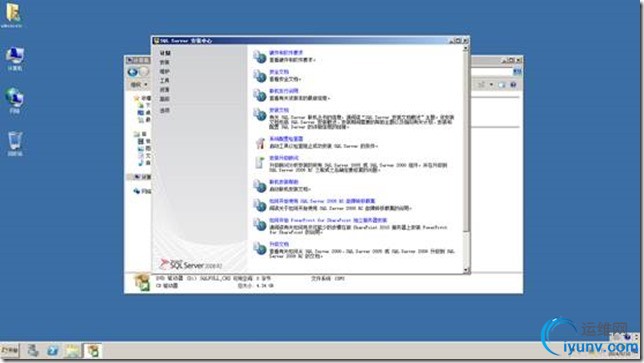Click the Server Manager taskbar icon
The image size is (644, 363).
33,351
